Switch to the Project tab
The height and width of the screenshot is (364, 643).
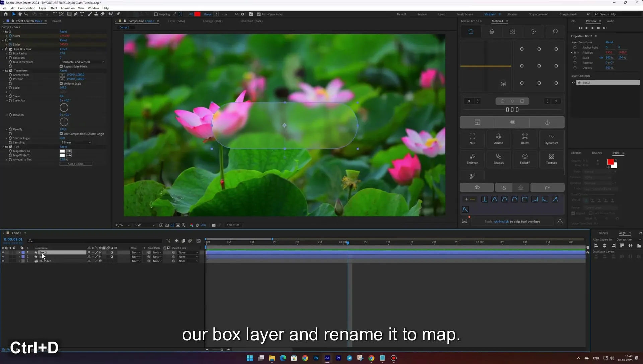[x=57, y=21]
